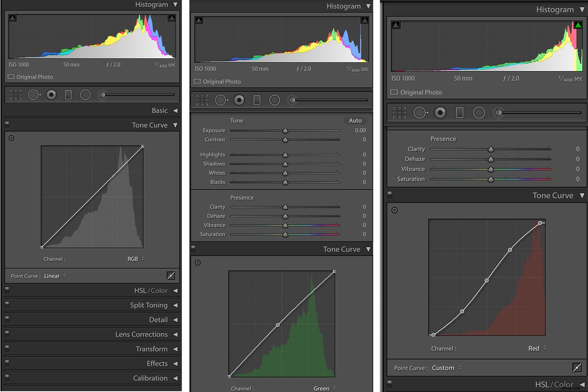Click the Auto button in Tone section
Screen dimensions: 588x392
pyautogui.click(x=355, y=120)
